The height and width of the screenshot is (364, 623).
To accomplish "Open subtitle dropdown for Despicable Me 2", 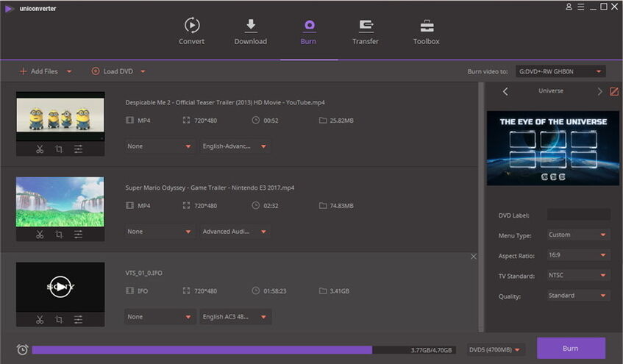I will point(160,146).
